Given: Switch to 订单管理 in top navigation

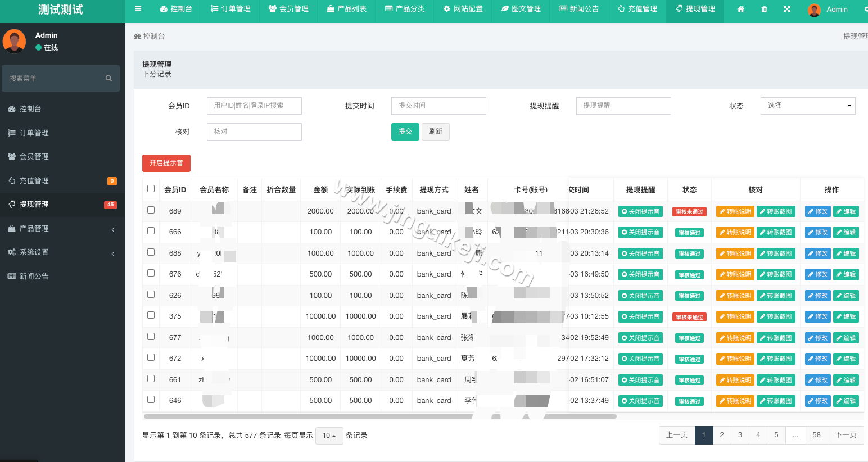Looking at the screenshot, I should tap(230, 9).
